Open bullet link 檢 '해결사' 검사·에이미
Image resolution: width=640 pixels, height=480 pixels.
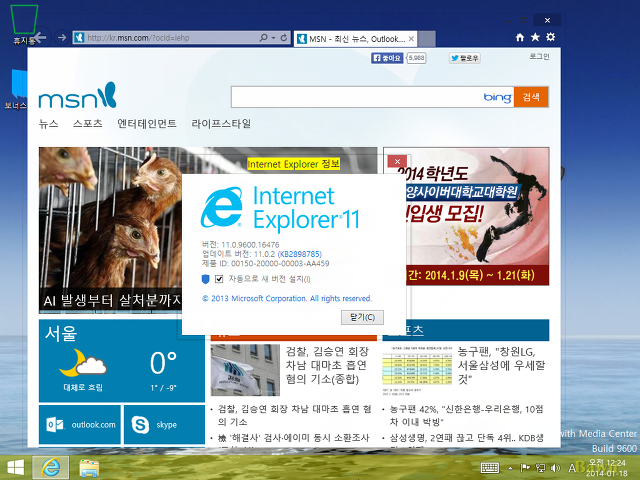pyautogui.click(x=293, y=438)
